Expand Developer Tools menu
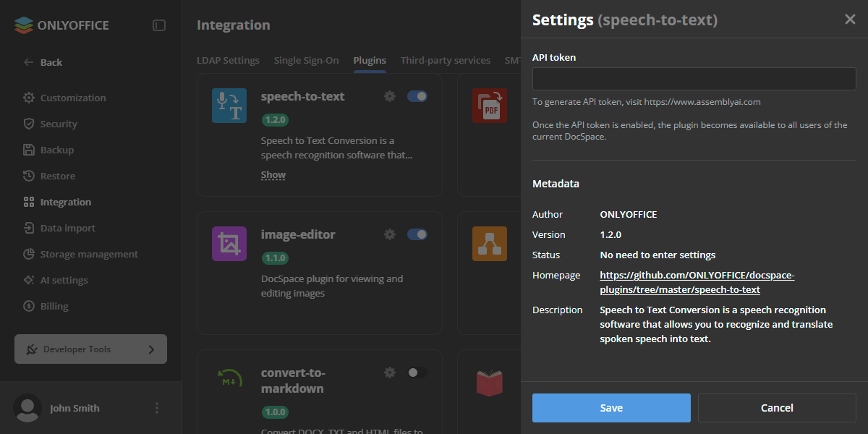868x434 pixels. 90,349
